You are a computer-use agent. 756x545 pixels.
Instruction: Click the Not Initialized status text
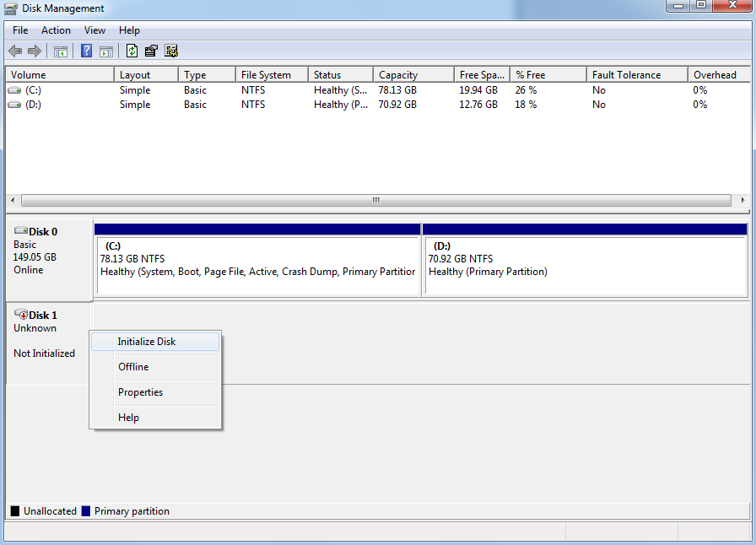click(x=45, y=353)
